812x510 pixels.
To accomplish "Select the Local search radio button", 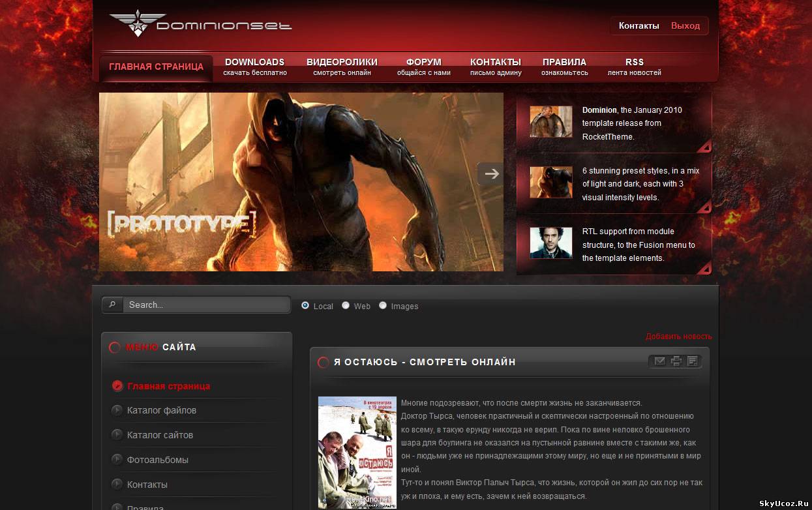I will tap(305, 305).
